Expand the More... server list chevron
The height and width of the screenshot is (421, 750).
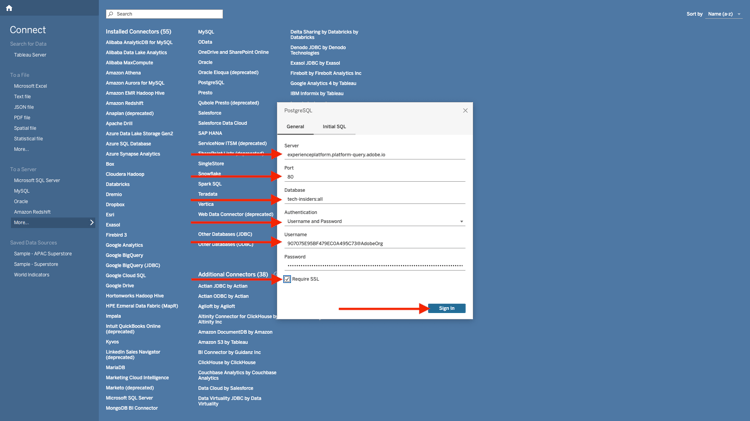92,222
